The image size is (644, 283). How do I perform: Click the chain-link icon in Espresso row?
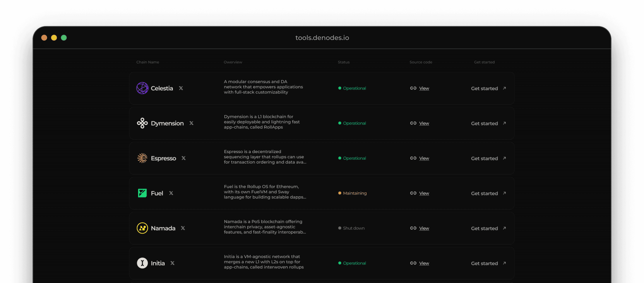click(413, 158)
